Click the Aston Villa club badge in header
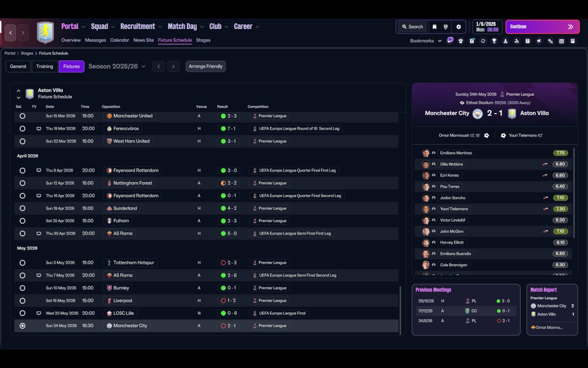This screenshot has height=368, width=588. [45, 33]
